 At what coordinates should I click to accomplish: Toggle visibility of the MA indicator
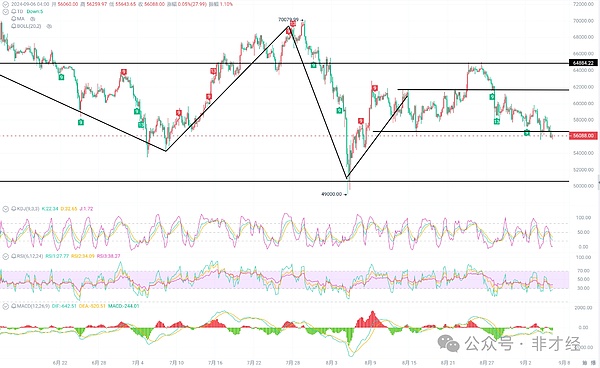pyautogui.click(x=32, y=19)
